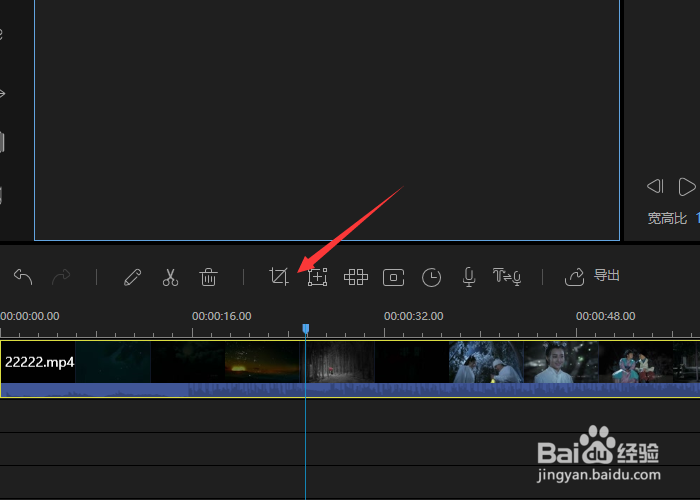The height and width of the screenshot is (500, 700).
Task: Click the undo arrow icon
Action: (x=23, y=277)
